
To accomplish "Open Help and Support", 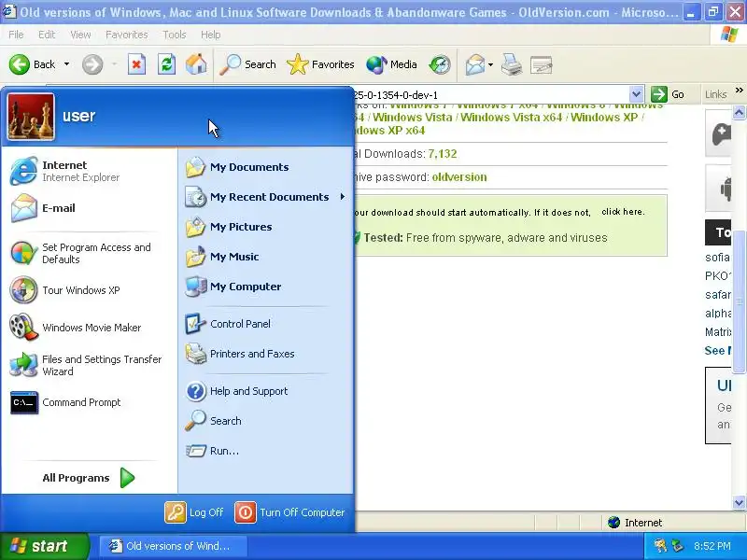I will pyautogui.click(x=265, y=391).
